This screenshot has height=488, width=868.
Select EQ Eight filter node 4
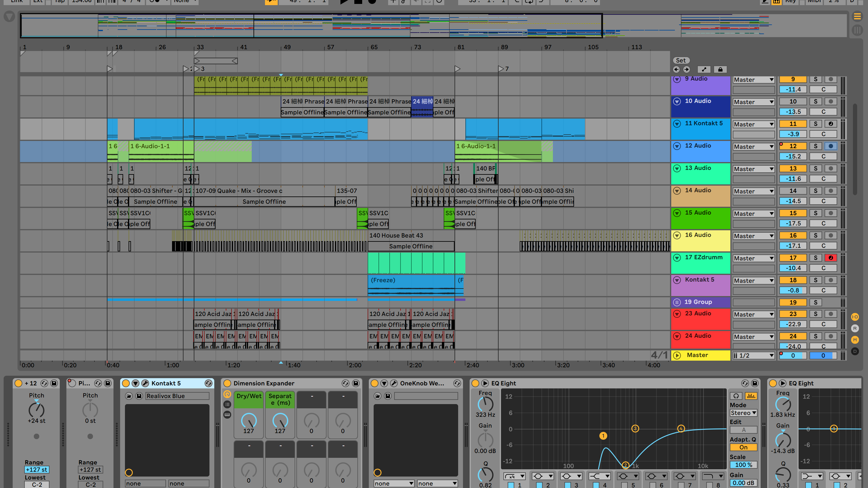[681, 428]
